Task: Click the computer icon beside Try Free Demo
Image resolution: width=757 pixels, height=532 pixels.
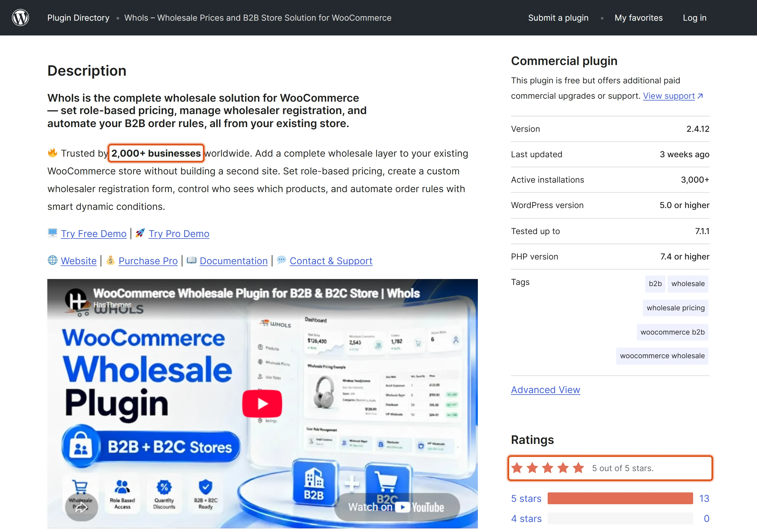Action: click(52, 233)
